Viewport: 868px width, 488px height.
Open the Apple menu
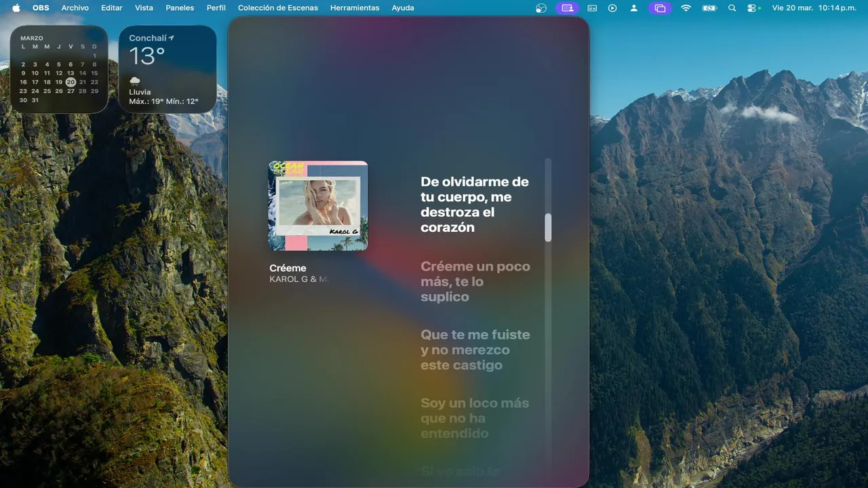16,8
